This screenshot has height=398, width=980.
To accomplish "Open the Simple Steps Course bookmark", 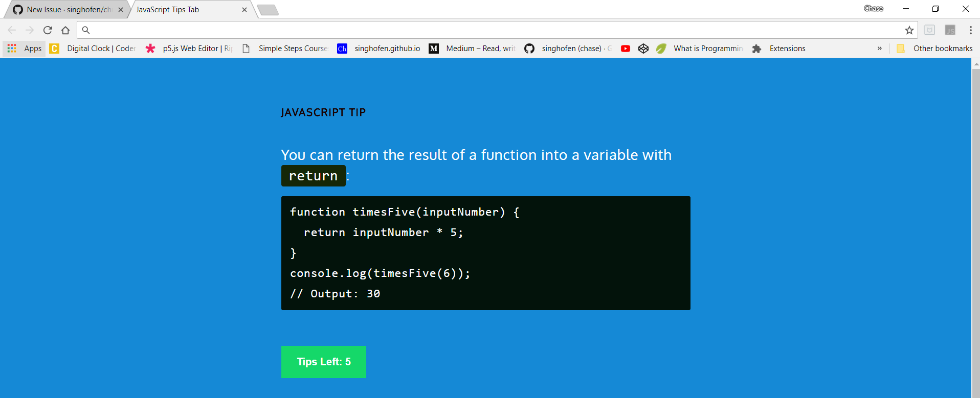I will tap(285, 49).
